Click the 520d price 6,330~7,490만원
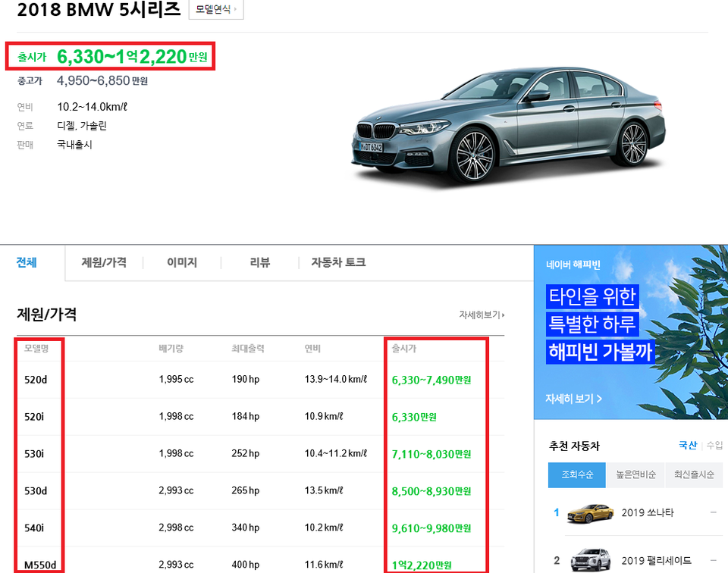728x573 pixels. point(431,380)
